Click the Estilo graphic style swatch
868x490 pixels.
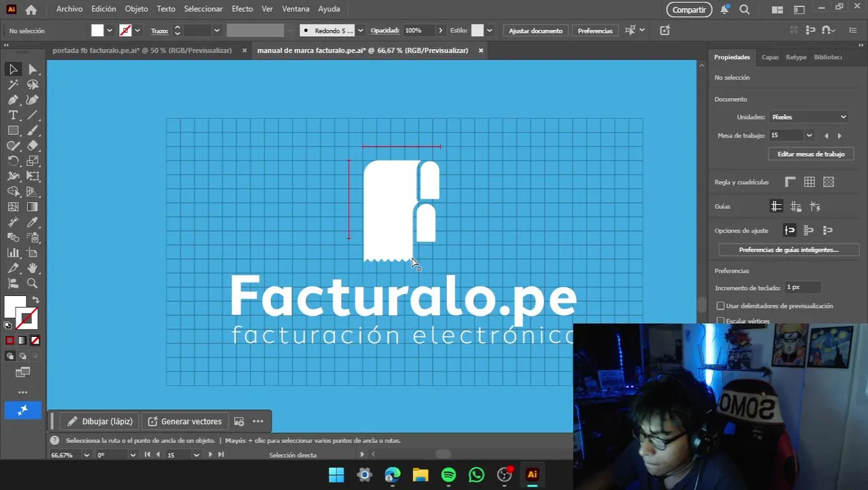coord(477,31)
